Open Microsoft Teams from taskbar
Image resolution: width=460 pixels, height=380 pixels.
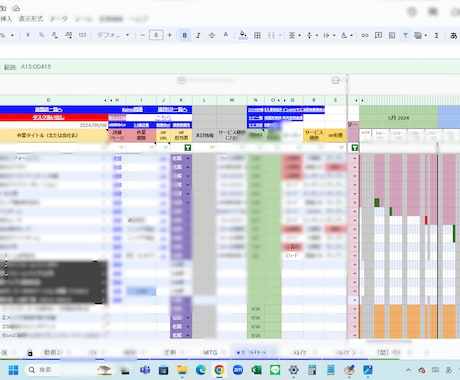[145, 370]
